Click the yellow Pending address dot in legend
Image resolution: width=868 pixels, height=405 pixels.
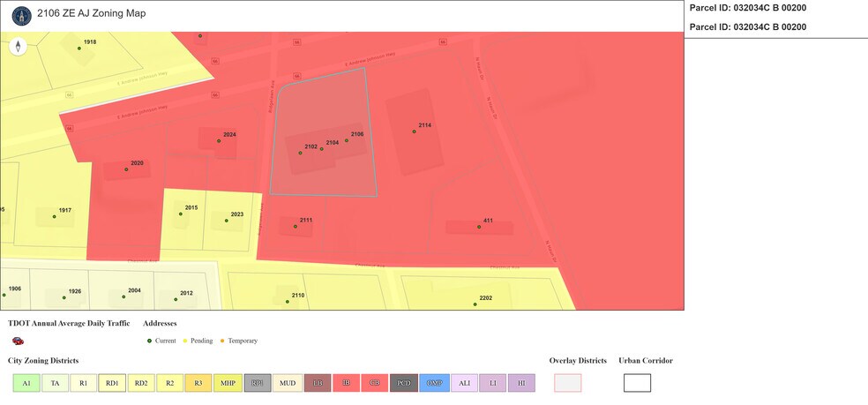point(185,341)
